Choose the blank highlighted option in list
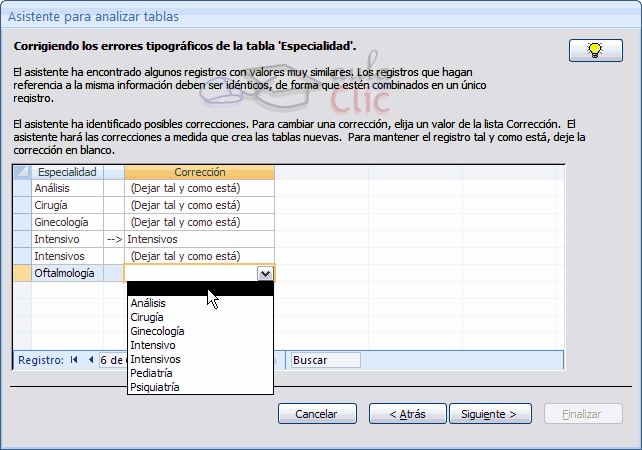 tap(200, 289)
